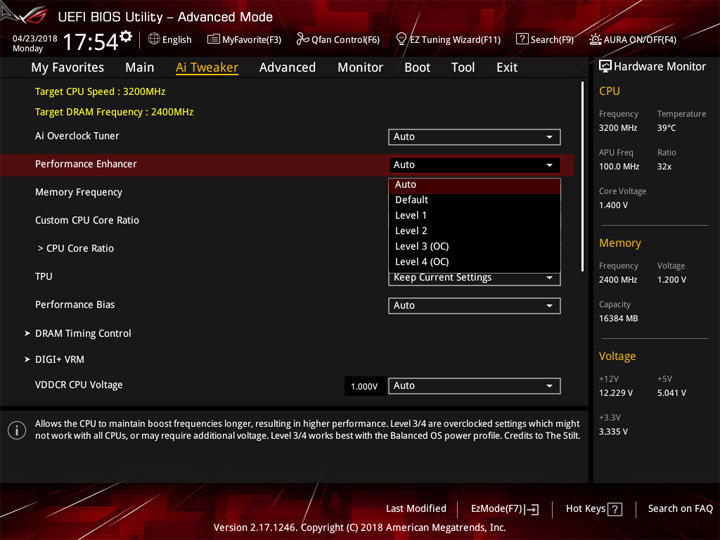The height and width of the screenshot is (540, 720).
Task: Open the Monitor tab
Action: (x=360, y=68)
